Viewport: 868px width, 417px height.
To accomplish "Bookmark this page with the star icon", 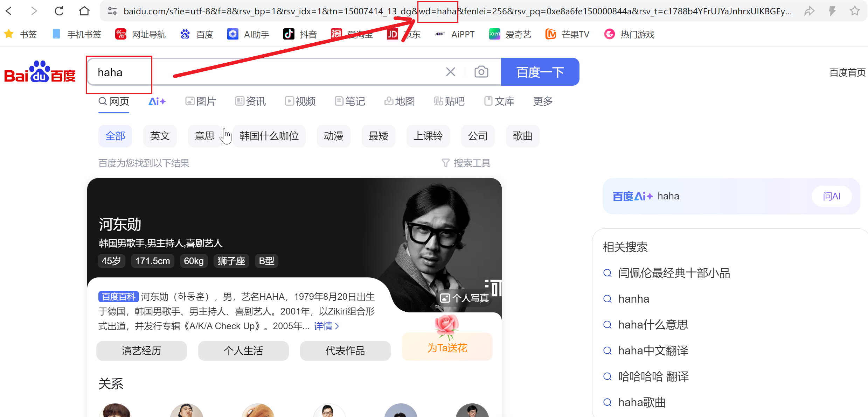I will click(855, 11).
